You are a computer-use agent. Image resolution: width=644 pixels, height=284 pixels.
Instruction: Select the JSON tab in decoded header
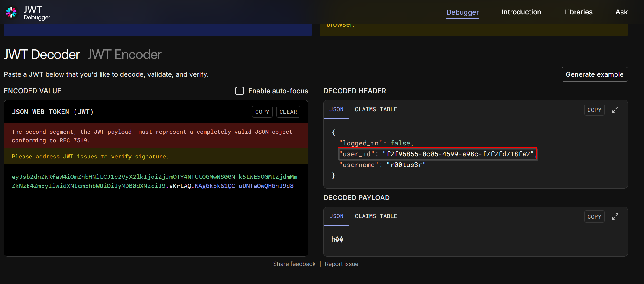(x=336, y=109)
